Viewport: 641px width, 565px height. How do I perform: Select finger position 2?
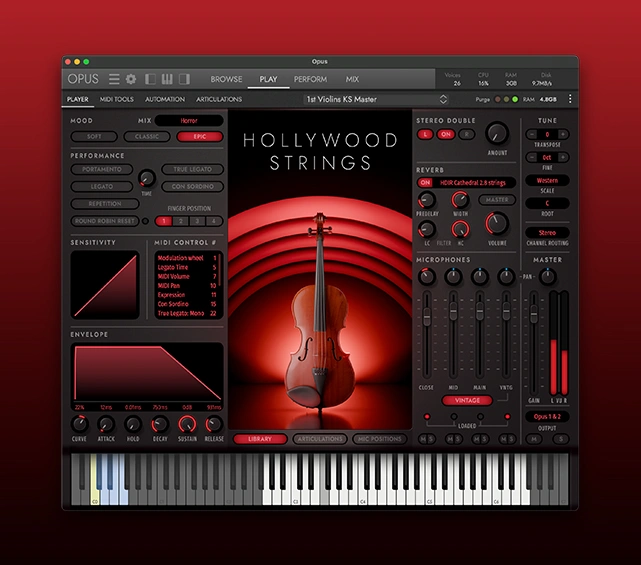(180, 221)
